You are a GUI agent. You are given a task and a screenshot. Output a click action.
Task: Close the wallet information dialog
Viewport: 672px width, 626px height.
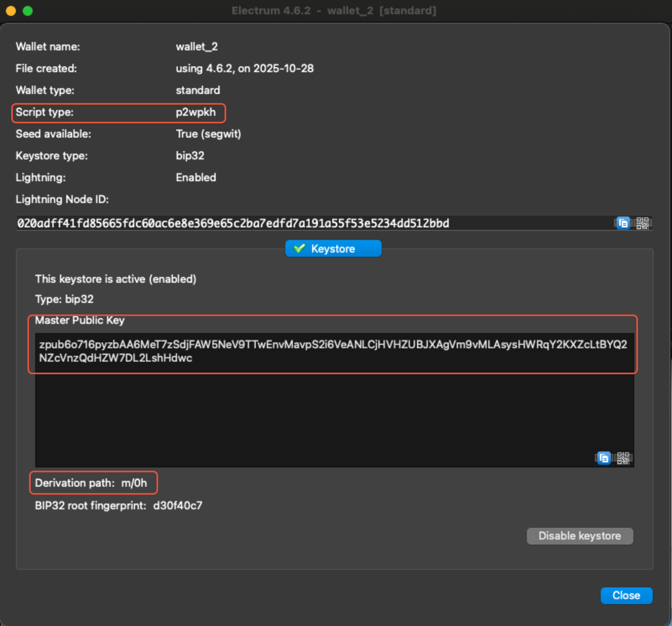pyautogui.click(x=626, y=595)
